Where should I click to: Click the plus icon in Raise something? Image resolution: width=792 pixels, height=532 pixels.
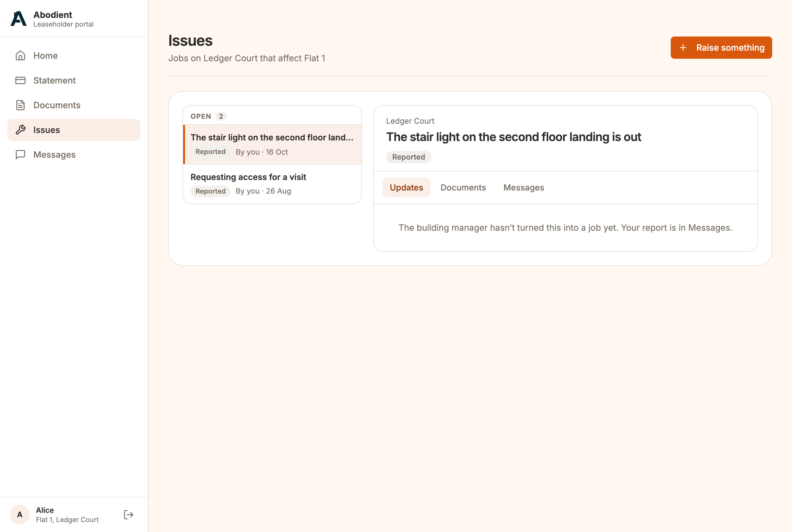click(683, 48)
